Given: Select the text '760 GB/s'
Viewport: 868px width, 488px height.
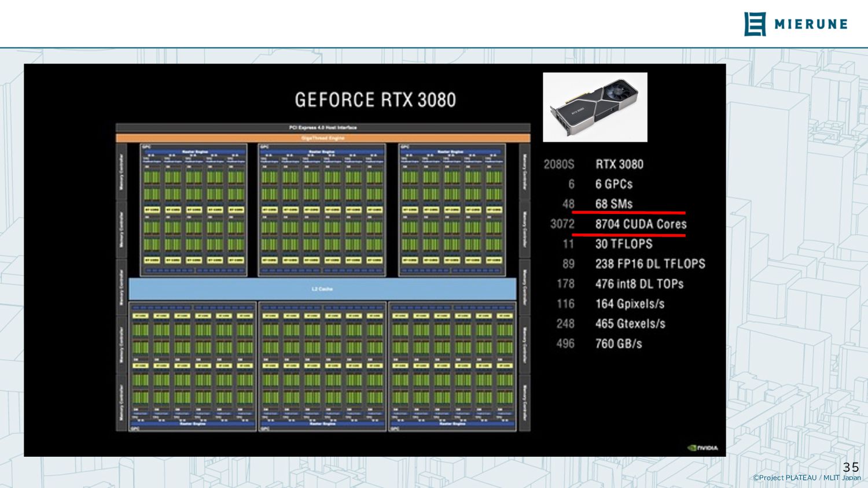Looking at the screenshot, I should coord(619,344).
